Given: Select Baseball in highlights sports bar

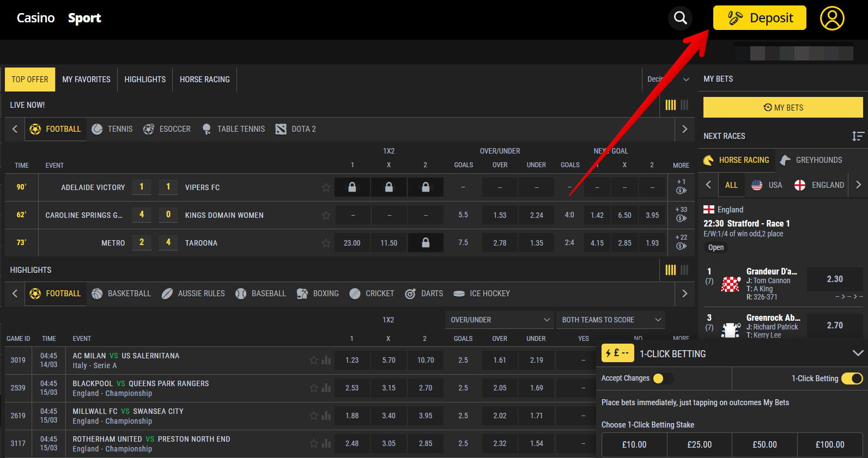Looking at the screenshot, I should point(260,294).
